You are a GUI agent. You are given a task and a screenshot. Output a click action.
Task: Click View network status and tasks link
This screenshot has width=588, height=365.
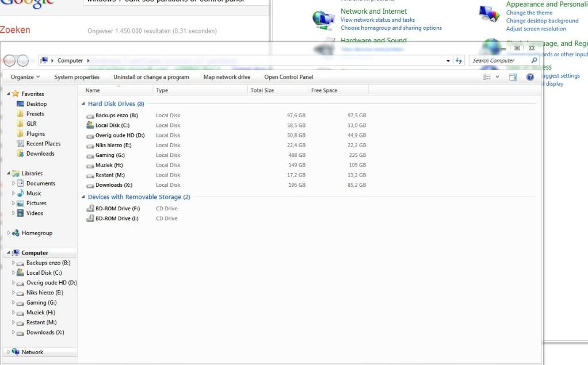coord(377,20)
